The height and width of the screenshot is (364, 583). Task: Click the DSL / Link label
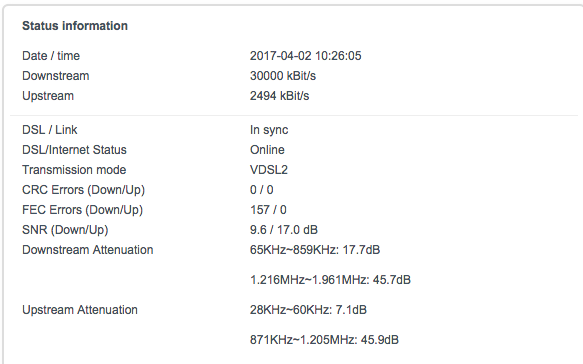click(49, 130)
